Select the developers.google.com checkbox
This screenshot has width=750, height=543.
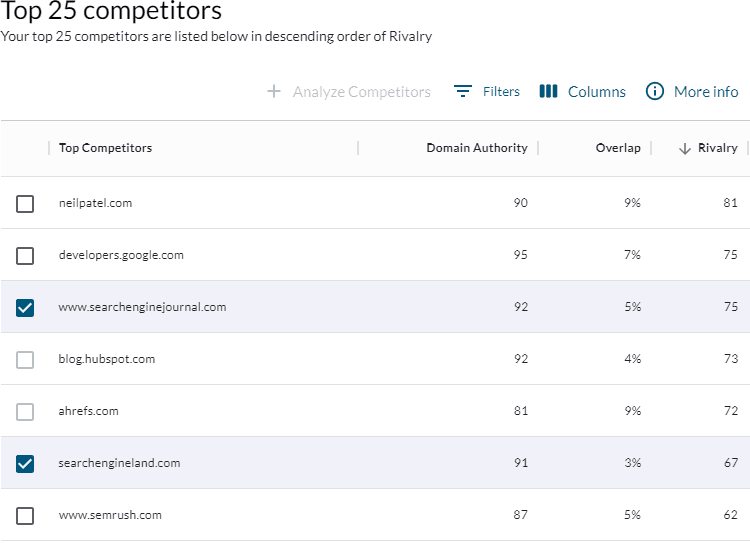pos(25,256)
